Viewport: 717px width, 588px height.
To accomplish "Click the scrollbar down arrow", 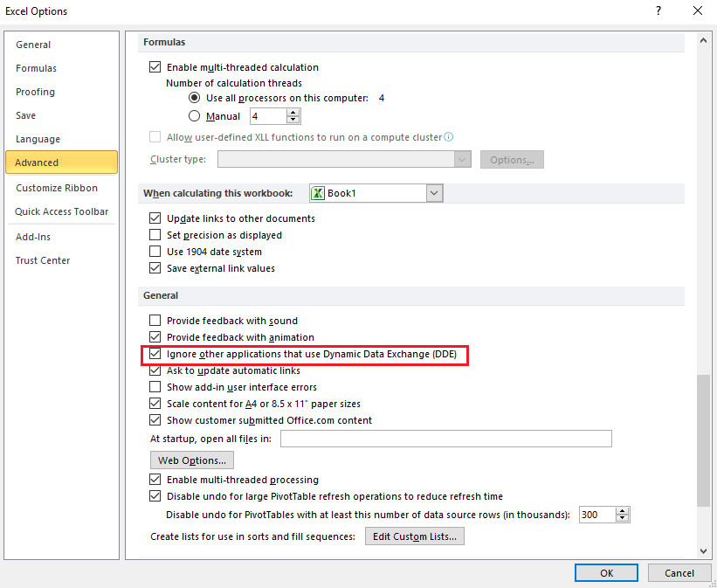I will (x=704, y=551).
